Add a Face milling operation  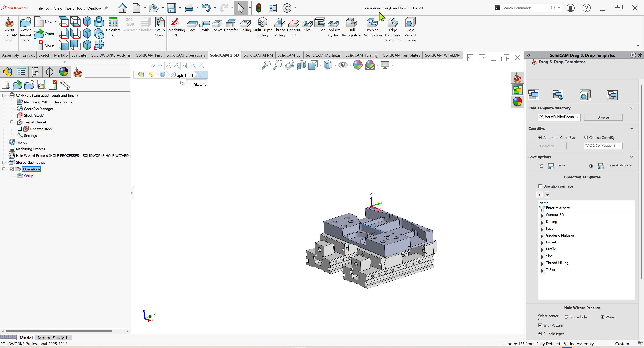[x=192, y=26]
